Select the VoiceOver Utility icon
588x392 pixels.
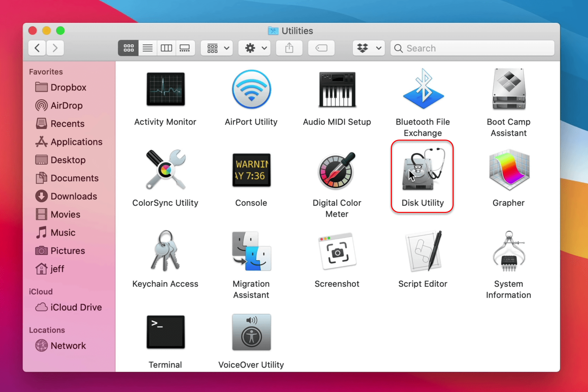coord(251,332)
